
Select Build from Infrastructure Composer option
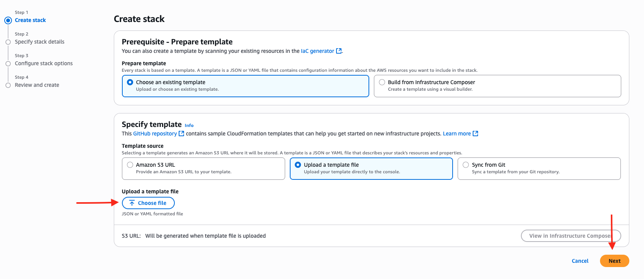coord(382,82)
